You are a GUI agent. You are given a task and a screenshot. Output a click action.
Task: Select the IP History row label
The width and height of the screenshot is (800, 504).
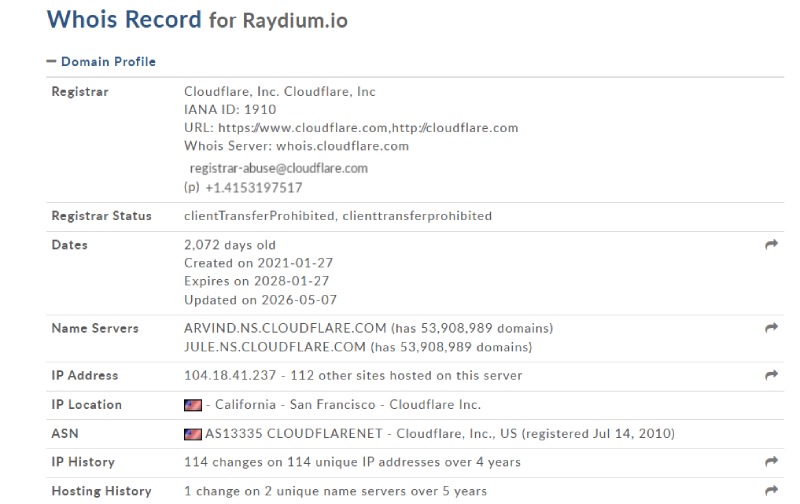pos(83,462)
